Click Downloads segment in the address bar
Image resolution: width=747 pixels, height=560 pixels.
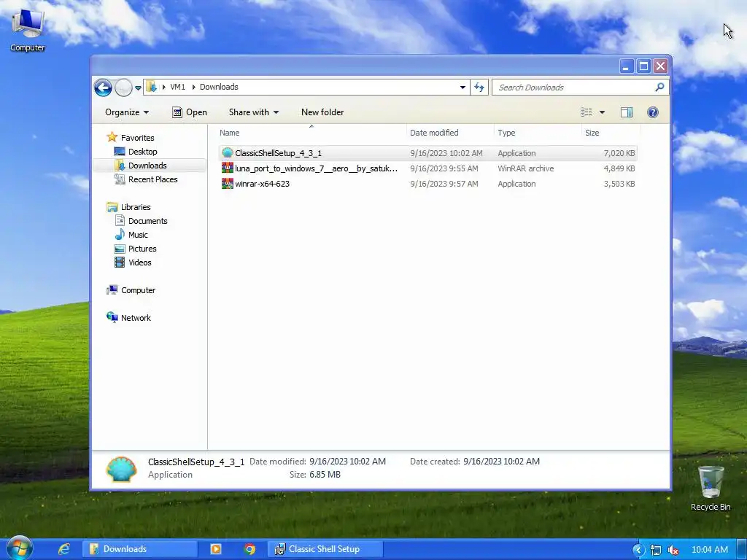tap(219, 87)
